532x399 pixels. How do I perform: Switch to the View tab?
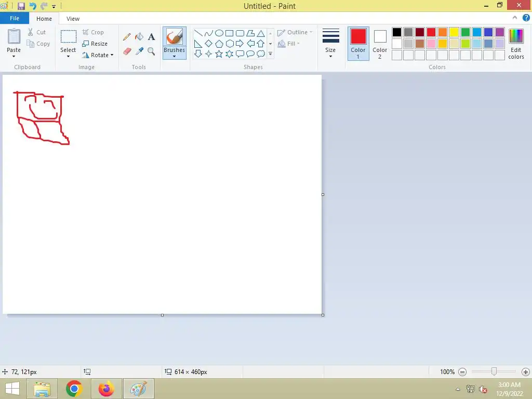(73, 19)
